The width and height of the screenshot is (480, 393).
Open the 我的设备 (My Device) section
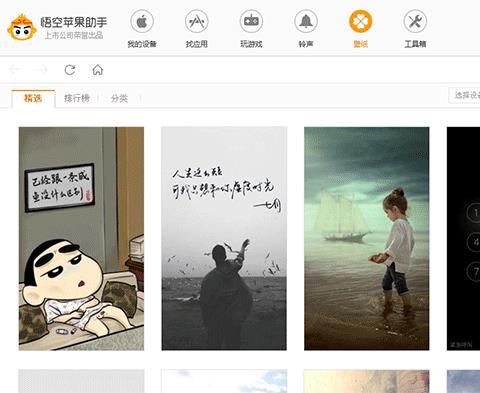142,29
